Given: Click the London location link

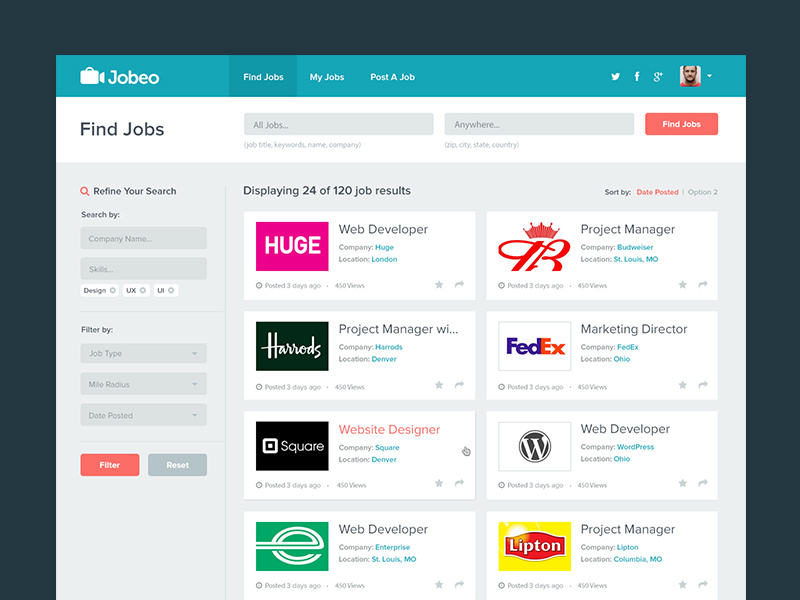Looking at the screenshot, I should tap(384, 259).
